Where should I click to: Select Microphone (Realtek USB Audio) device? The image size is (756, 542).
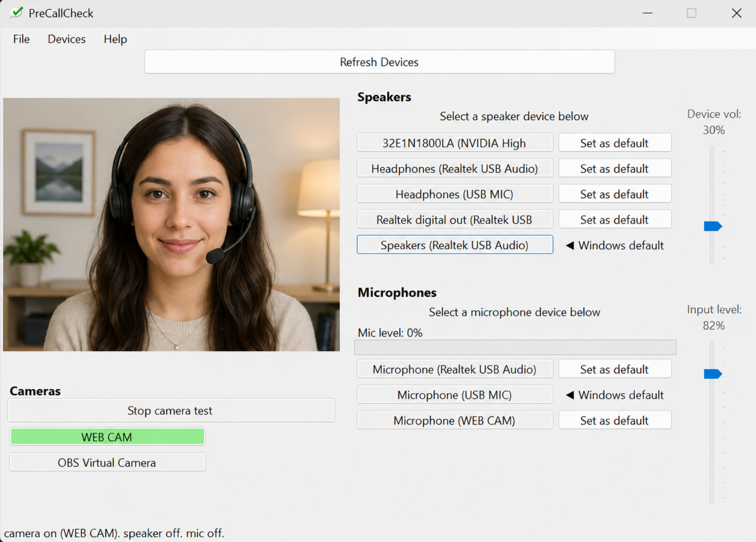[x=455, y=369]
